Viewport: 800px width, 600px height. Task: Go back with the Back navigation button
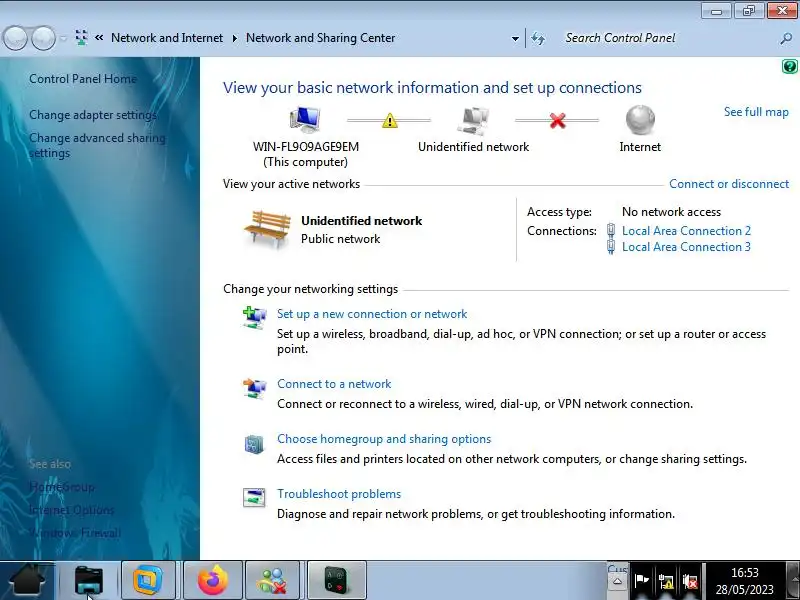[15, 38]
